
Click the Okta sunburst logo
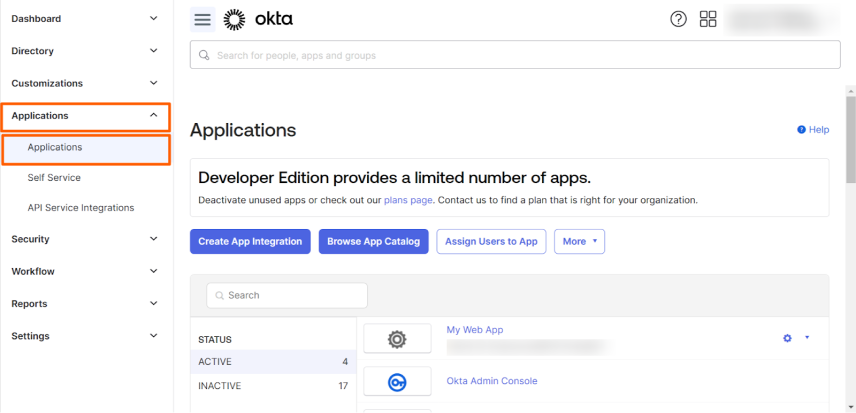(x=235, y=20)
